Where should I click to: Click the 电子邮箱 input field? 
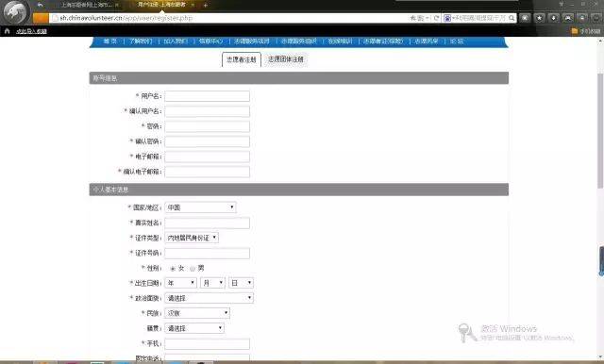208,157
